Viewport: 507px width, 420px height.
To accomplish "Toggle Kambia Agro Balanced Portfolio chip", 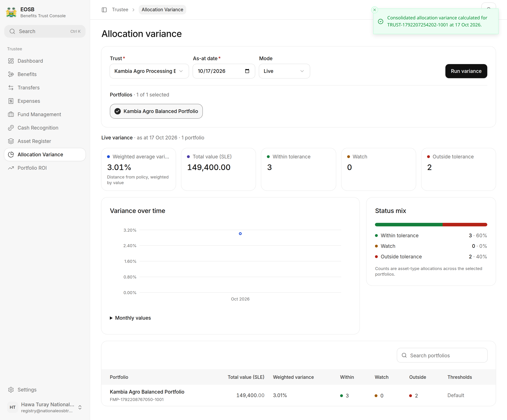I will pyautogui.click(x=156, y=111).
